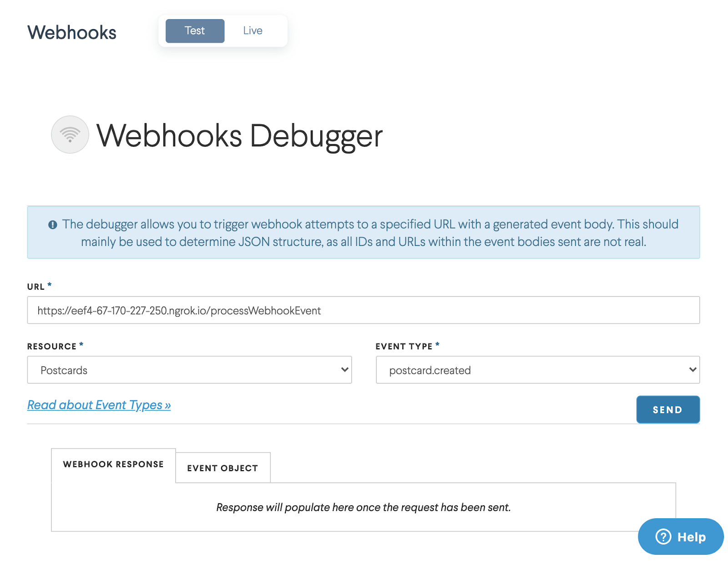Select the Webhook Response tab
The image size is (728, 562).
113,464
